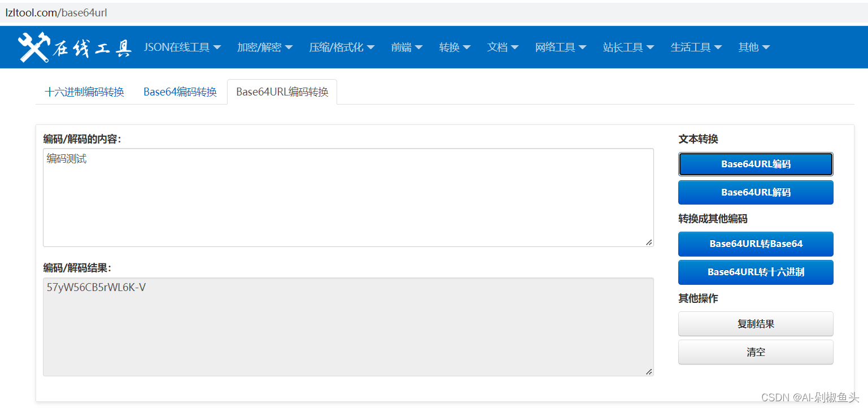Click the Base64URL解码 button
Viewport: 868px width, 408px height.
coord(756,192)
